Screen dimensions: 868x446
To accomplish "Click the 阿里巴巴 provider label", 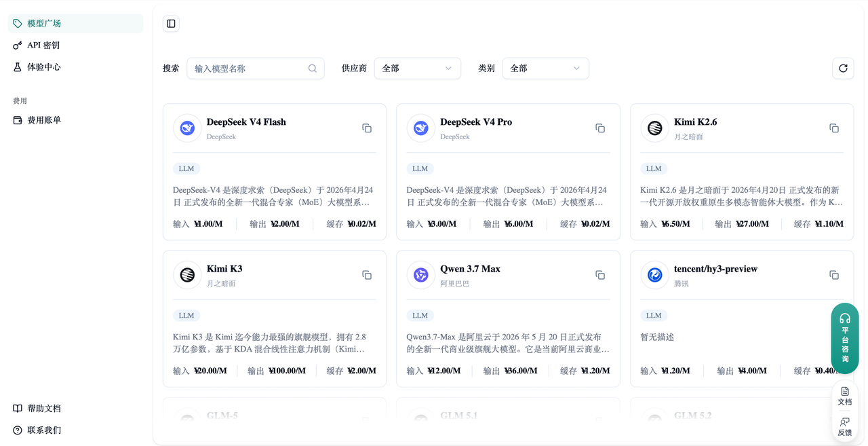I will click(x=454, y=284).
